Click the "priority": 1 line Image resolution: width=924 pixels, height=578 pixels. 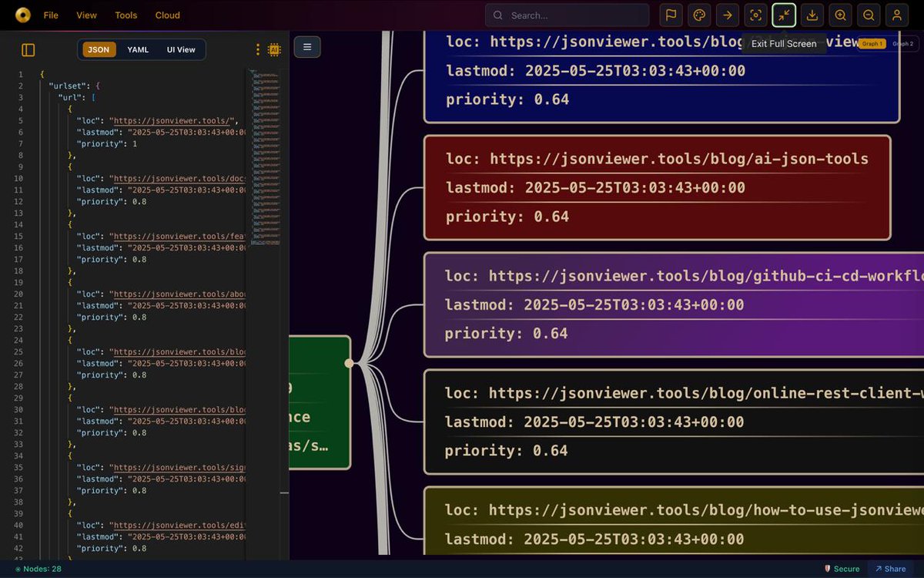[107, 144]
